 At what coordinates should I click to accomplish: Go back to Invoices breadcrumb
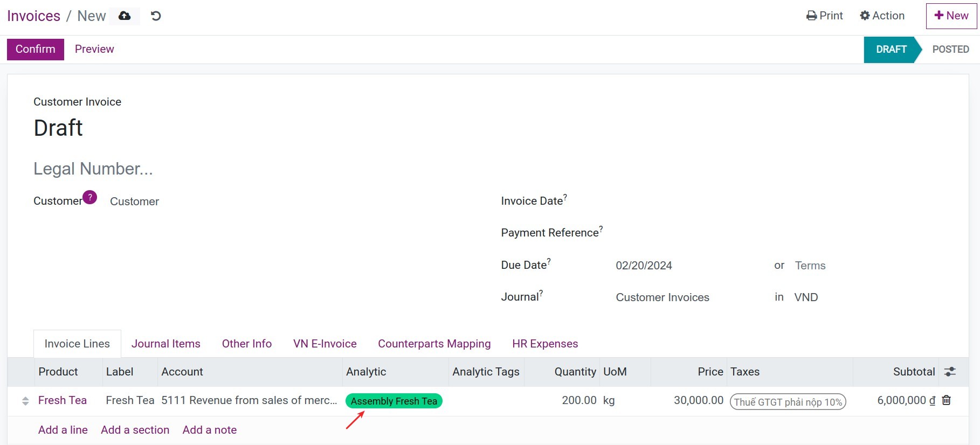33,16
